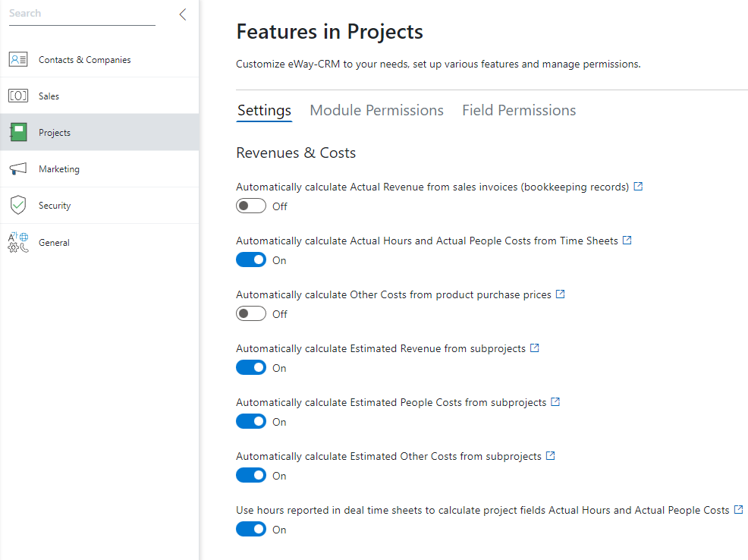The image size is (748, 560).
Task: Toggle off Estimated Revenue from subprojects
Action: point(251,368)
